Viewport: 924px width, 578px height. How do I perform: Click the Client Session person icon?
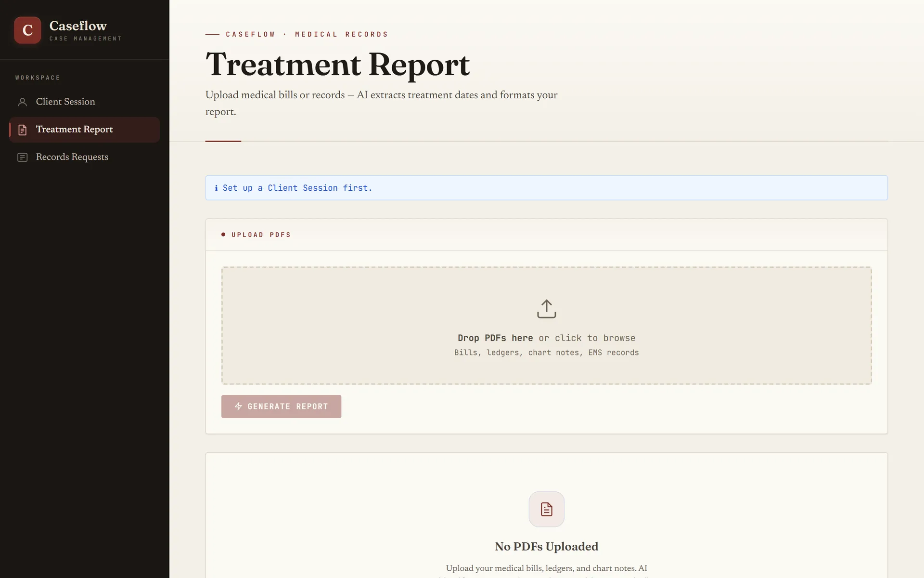click(22, 102)
